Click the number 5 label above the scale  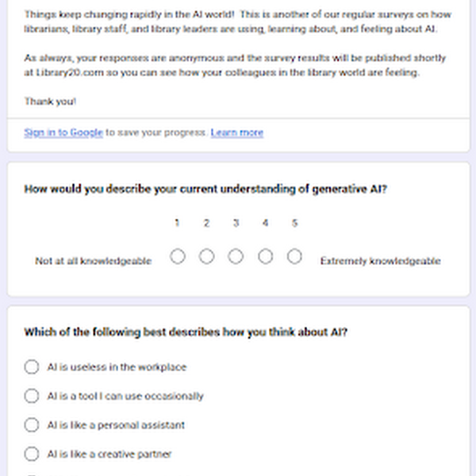pos(294,223)
